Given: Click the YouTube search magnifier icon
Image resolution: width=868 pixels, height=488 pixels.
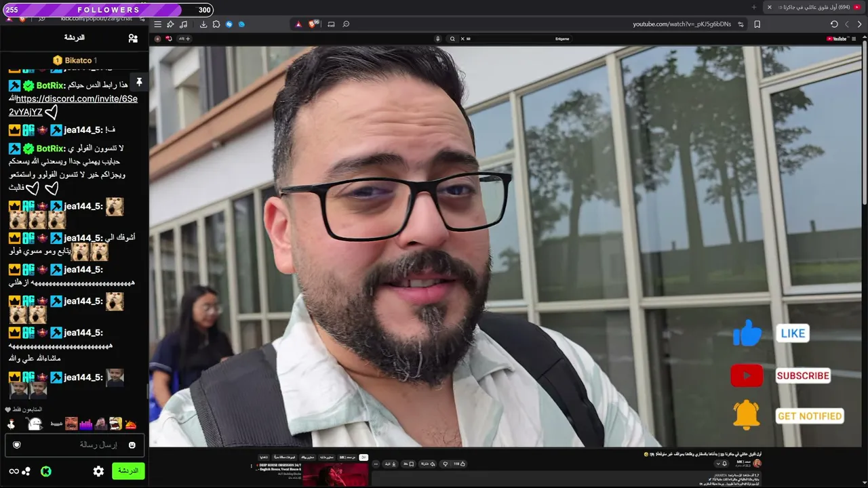Looking at the screenshot, I should (452, 39).
